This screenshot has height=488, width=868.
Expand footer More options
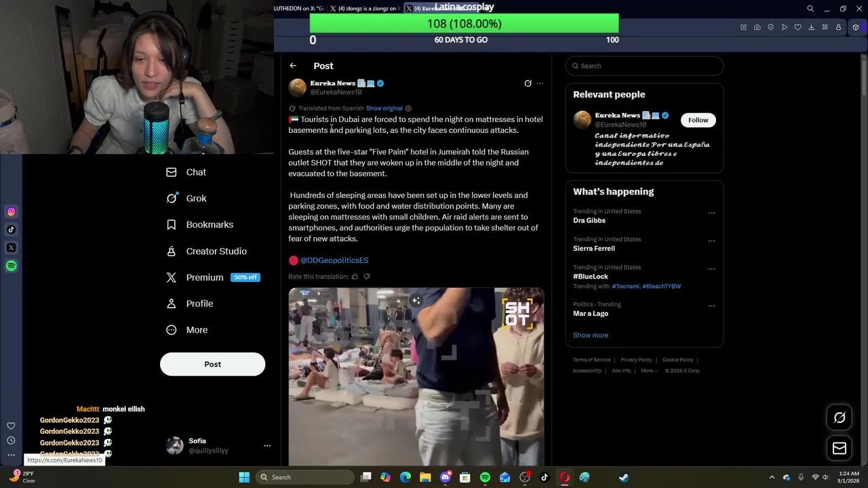[x=650, y=371]
